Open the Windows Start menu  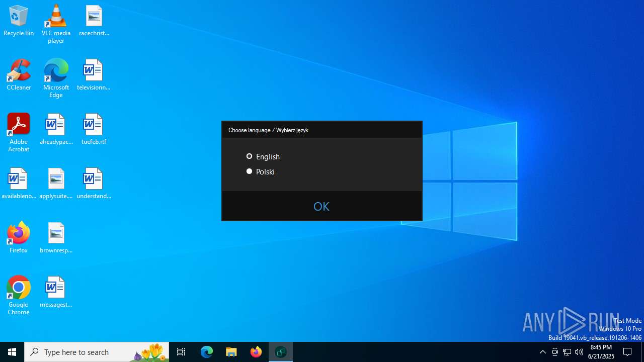point(12,352)
